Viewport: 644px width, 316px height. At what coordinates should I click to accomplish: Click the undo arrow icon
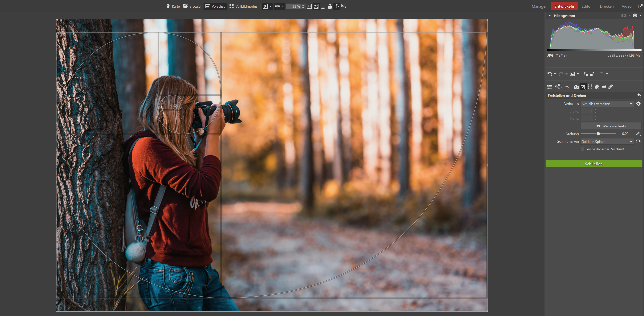(549, 74)
